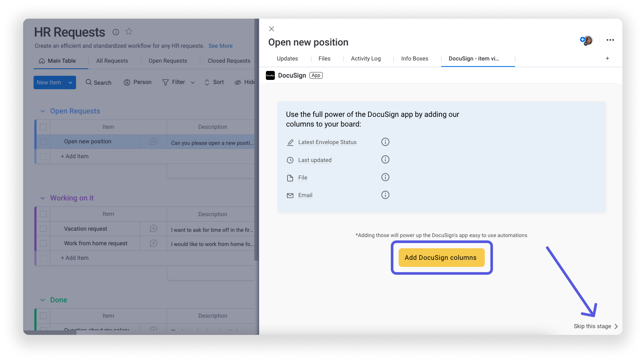Expand the Filter dropdown
This screenshot has height=361, width=644.
[192, 82]
